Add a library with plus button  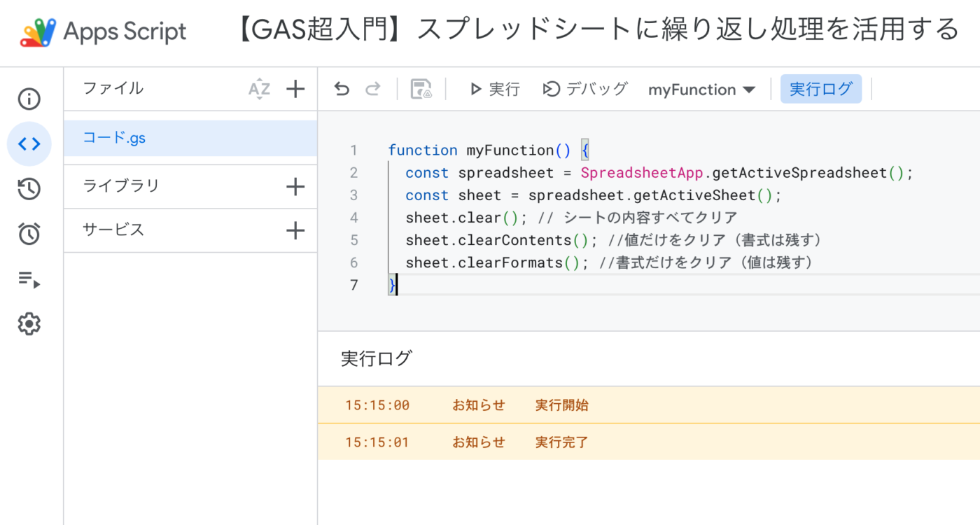[x=296, y=187]
